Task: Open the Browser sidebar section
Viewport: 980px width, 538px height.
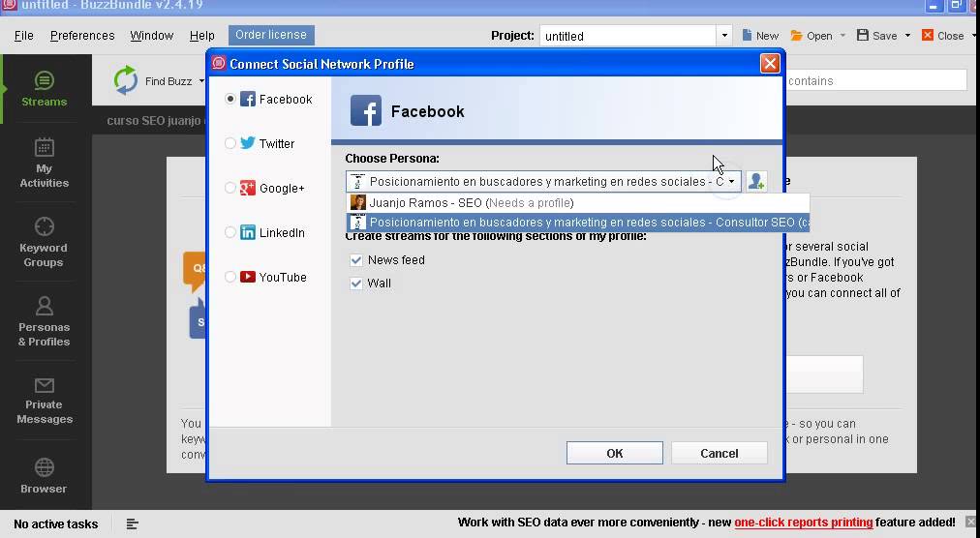Action: coord(44,475)
